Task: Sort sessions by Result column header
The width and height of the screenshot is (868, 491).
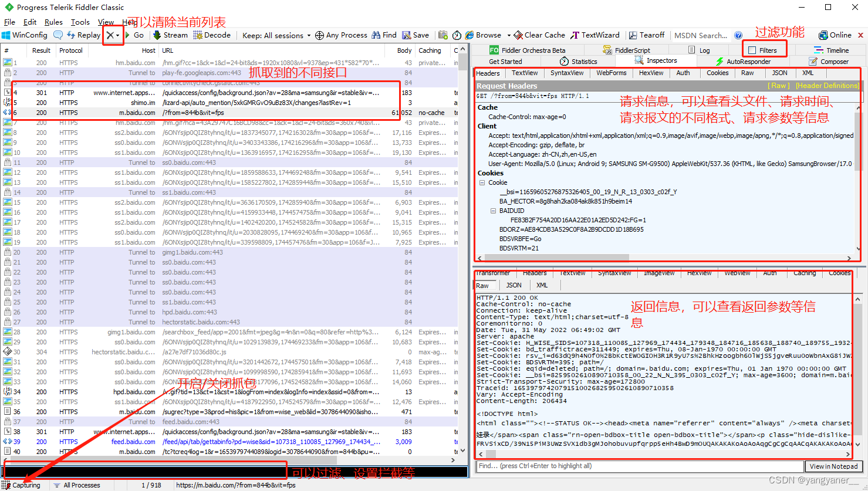Action: coord(41,50)
